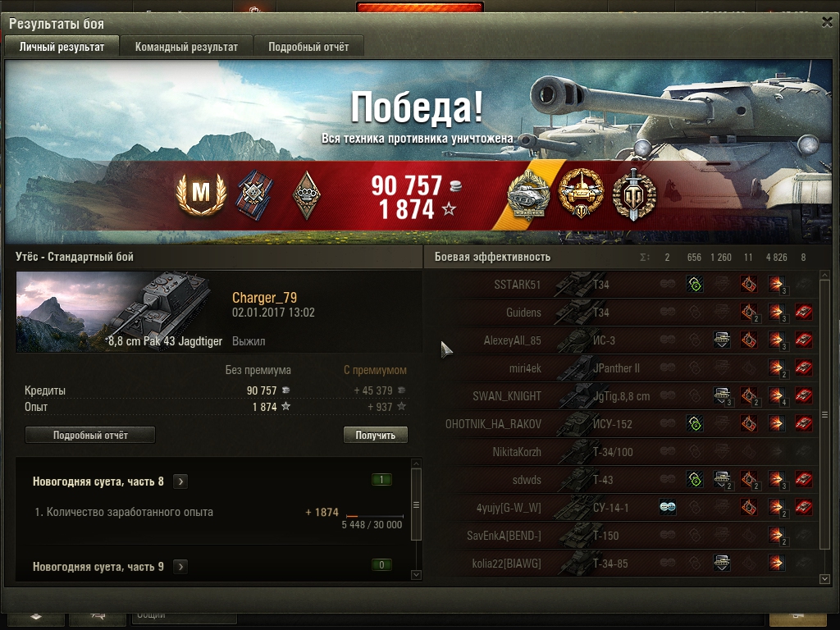This screenshot has height=630, width=840.
Task: Select the silver tank badge achievement
Action: [x=528, y=195]
